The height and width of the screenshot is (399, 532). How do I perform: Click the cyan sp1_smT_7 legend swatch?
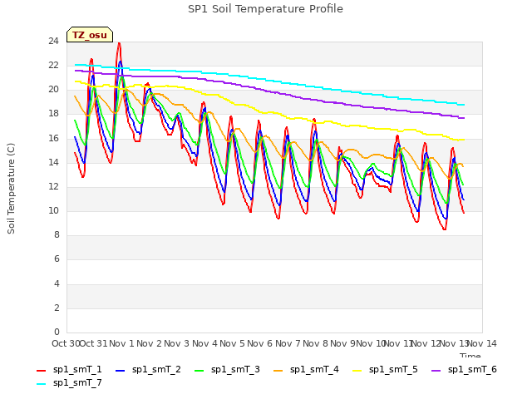41,384
